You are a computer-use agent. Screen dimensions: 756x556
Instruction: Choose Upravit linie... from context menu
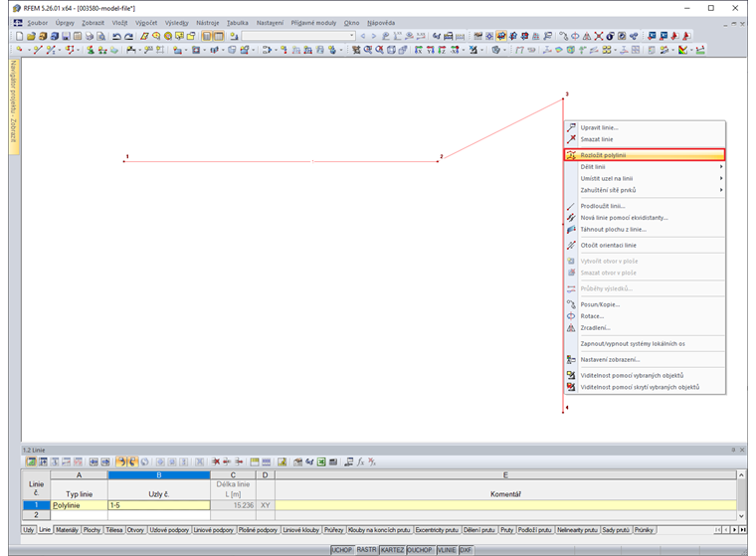click(645, 127)
